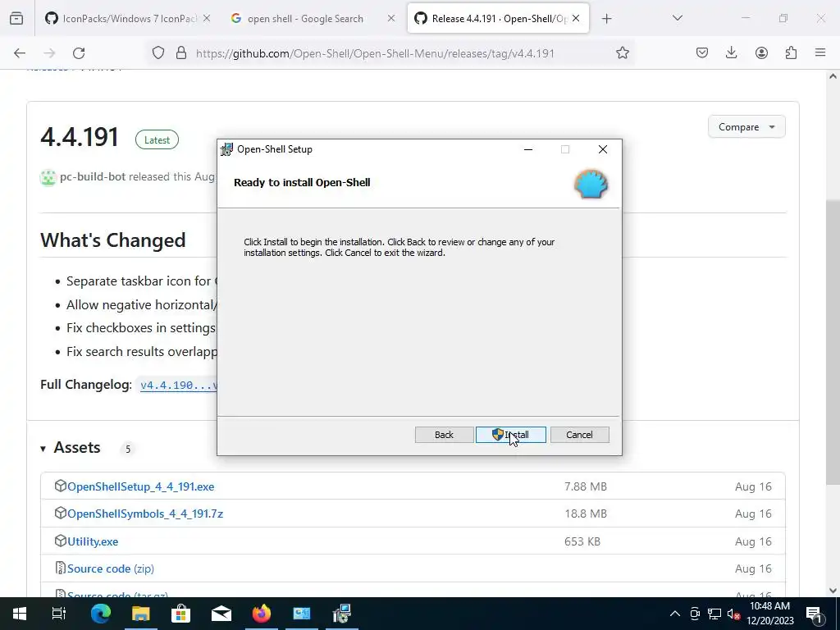Screen dimensions: 840x630
Task: Click the installer icon in the taskbar
Action: click(x=342, y=614)
